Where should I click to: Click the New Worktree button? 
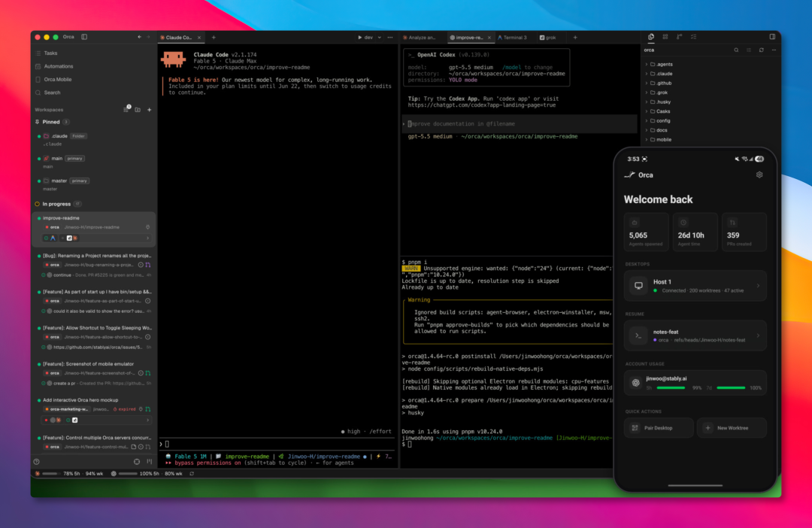point(732,428)
